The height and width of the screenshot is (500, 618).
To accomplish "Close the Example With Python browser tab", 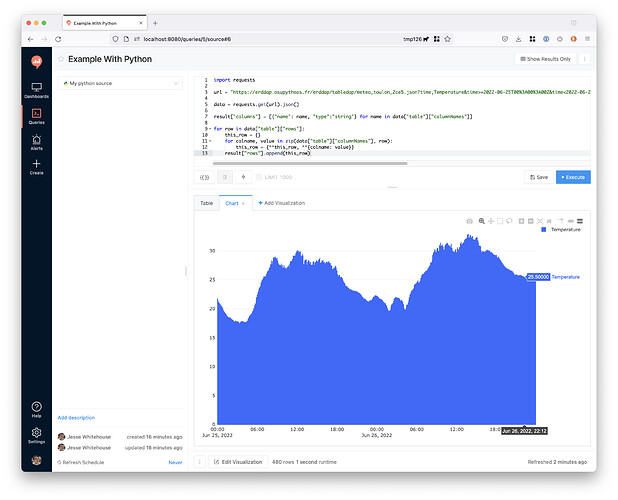I will click(x=141, y=23).
